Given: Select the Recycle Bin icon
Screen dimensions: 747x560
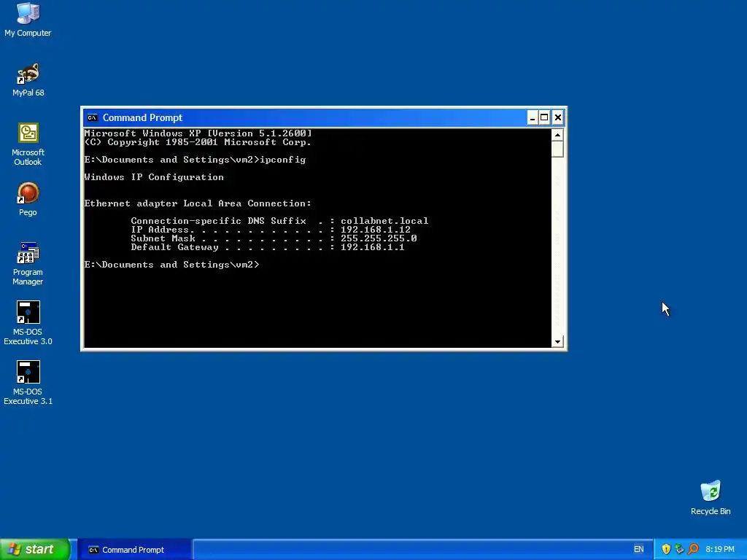Looking at the screenshot, I should (711, 497).
